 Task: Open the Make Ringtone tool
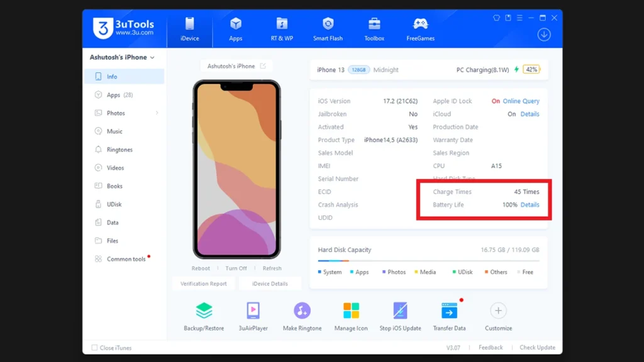tap(302, 317)
